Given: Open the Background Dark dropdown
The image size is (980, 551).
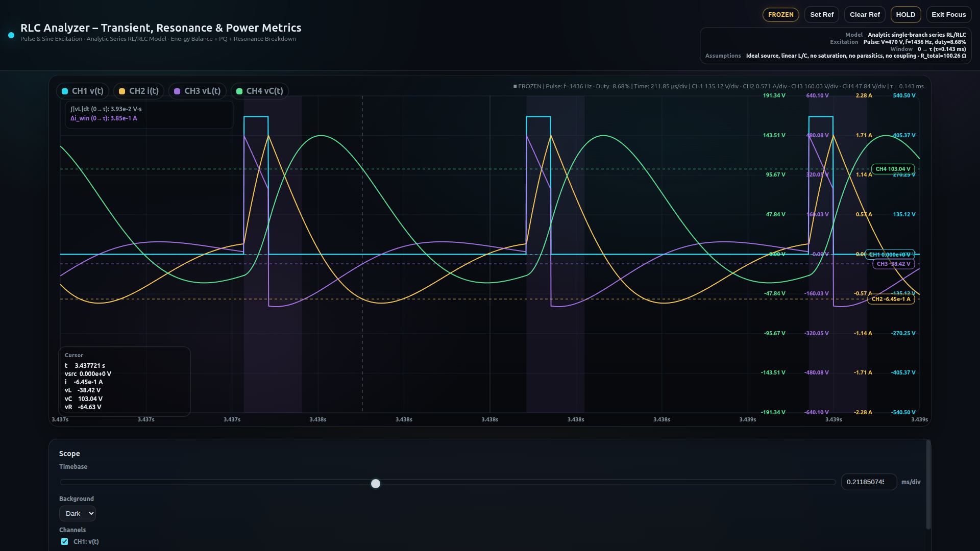Looking at the screenshot, I should pos(78,513).
